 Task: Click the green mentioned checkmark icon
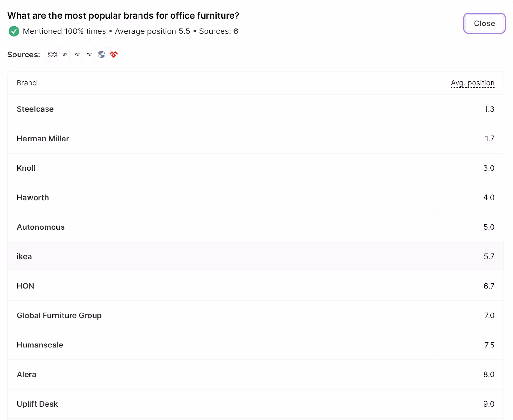tap(14, 31)
